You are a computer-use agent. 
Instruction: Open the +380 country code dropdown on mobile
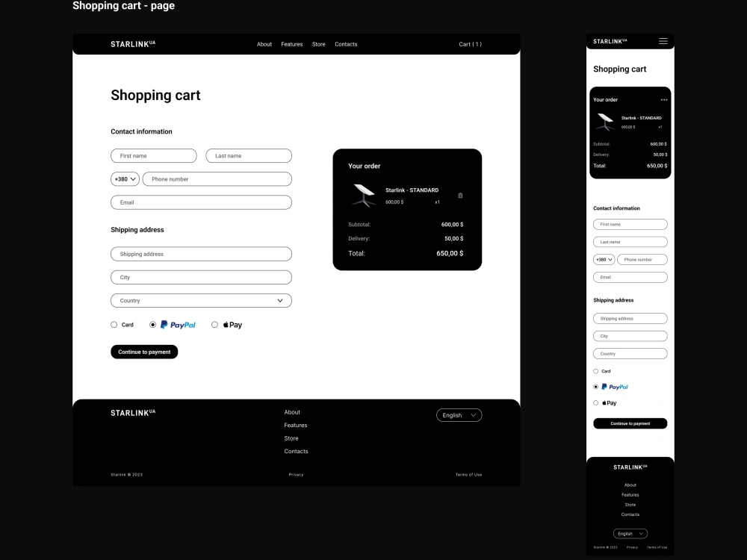pyautogui.click(x=604, y=260)
